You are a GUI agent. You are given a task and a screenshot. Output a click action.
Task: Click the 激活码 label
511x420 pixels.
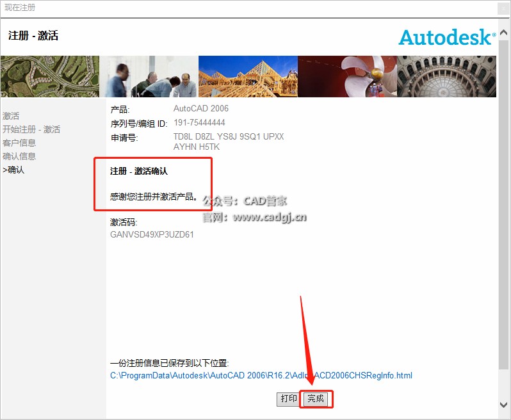pyautogui.click(x=124, y=222)
